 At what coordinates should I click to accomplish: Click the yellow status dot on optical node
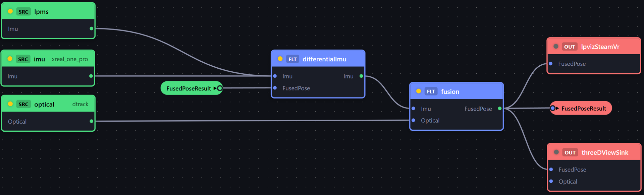(x=10, y=104)
